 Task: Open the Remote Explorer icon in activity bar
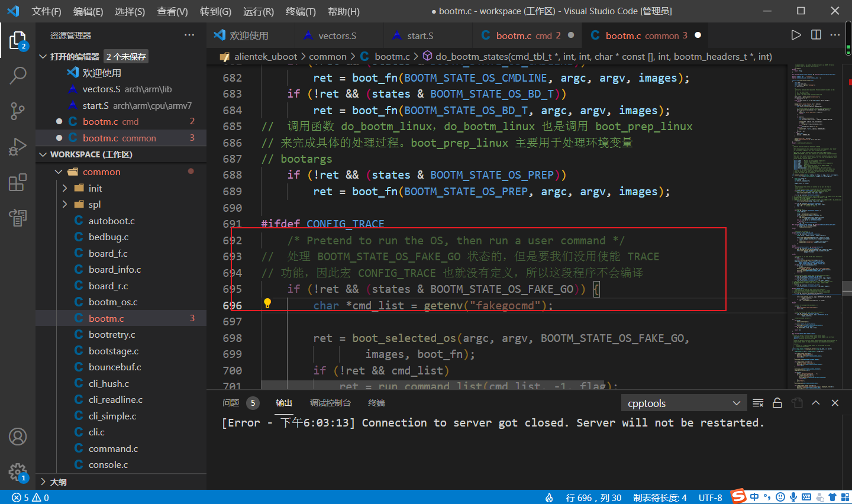coord(18,217)
